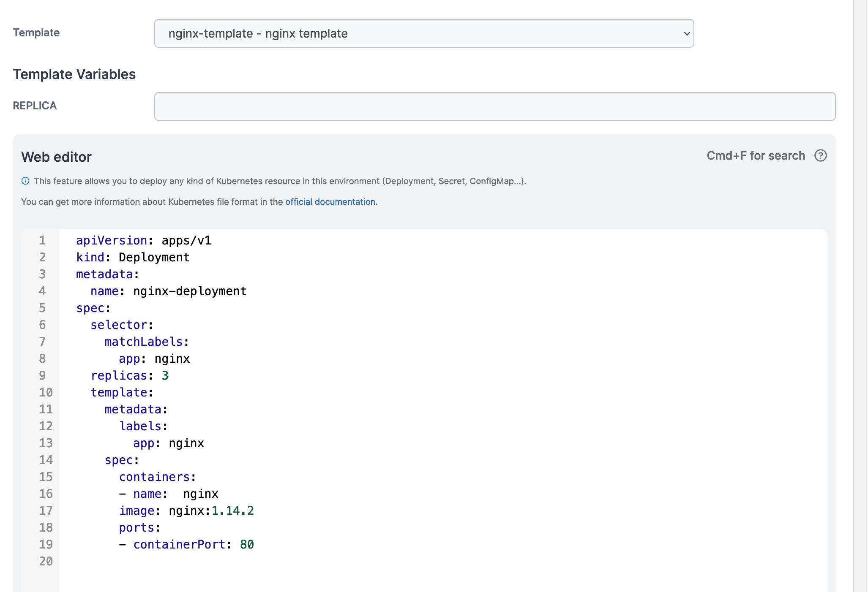Click nested 'metadata:' on line 11

pyautogui.click(x=136, y=409)
